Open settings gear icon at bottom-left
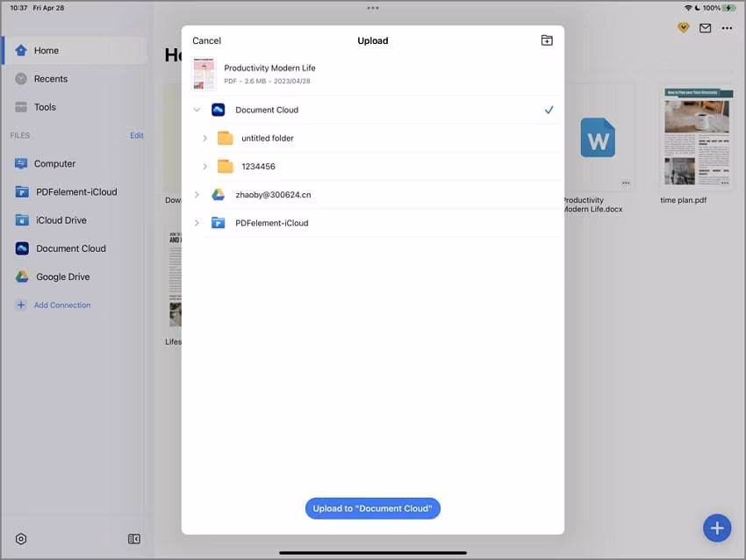The image size is (746, 560). click(21, 539)
